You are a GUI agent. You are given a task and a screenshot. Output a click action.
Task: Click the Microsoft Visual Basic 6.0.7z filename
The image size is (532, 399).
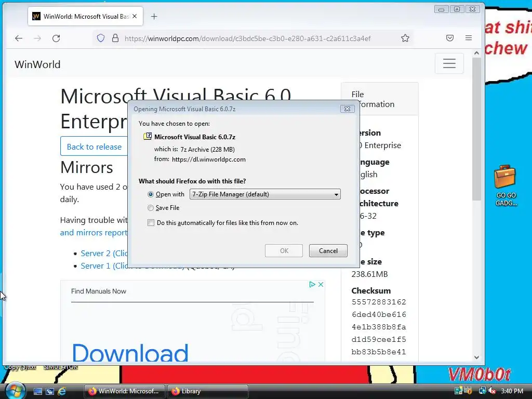pyautogui.click(x=195, y=137)
